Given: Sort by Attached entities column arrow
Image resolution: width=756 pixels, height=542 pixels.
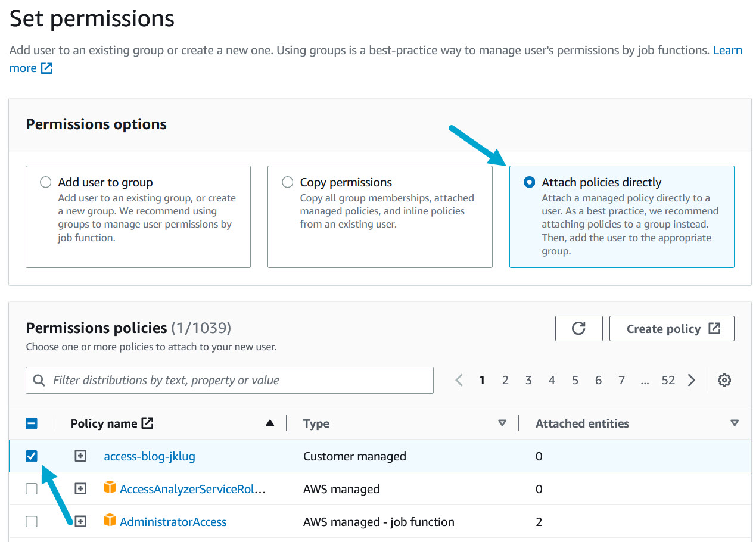Looking at the screenshot, I should point(734,423).
